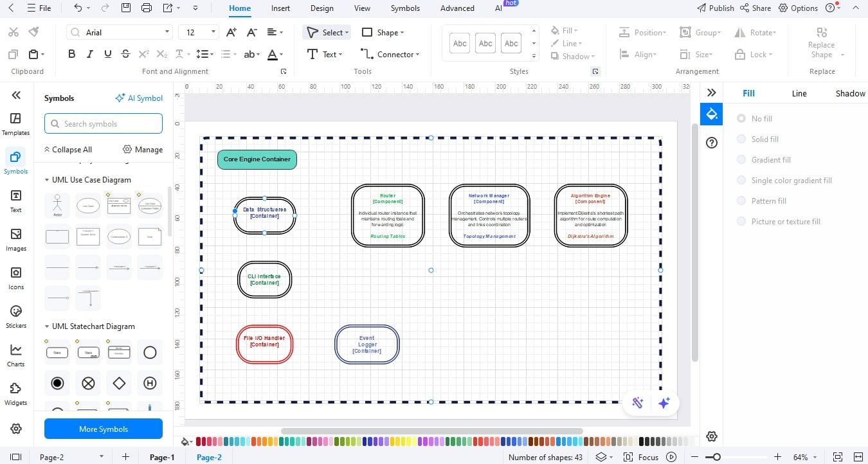Adjust the zoom slider handle
Viewport: 868px width, 464px height.
pyautogui.click(x=716, y=457)
